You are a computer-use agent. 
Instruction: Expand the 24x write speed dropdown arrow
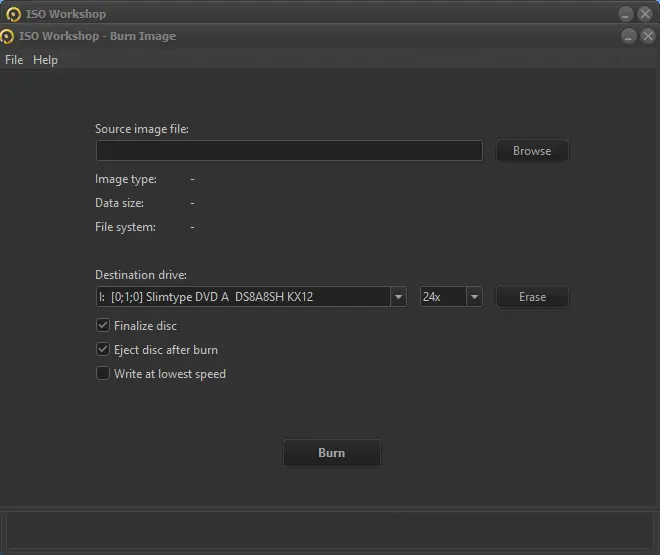474,297
